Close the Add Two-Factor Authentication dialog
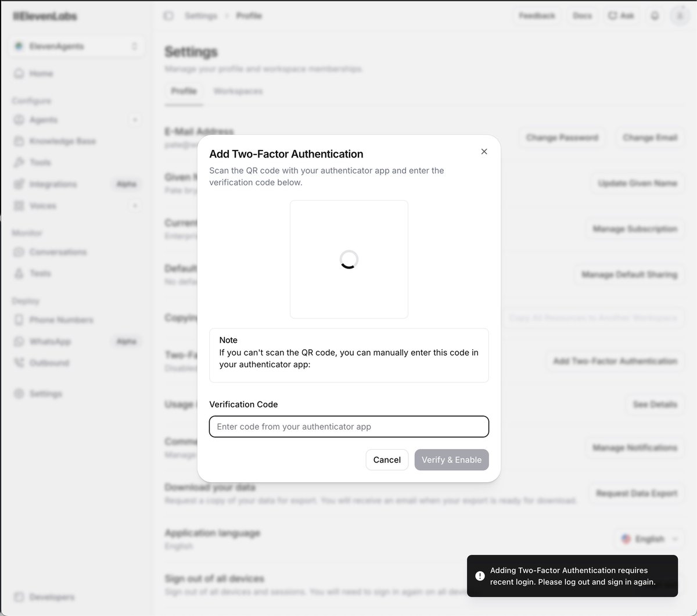The image size is (697, 616). (484, 152)
